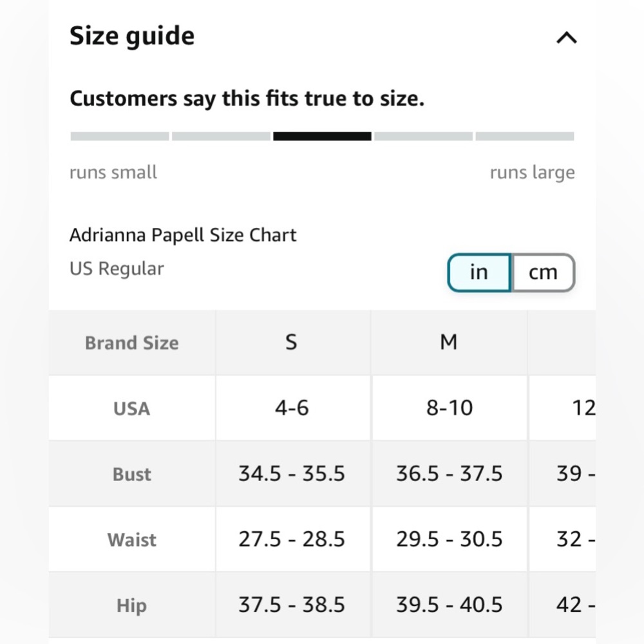Click the first fit bar segment near runs small

pyautogui.click(x=120, y=137)
